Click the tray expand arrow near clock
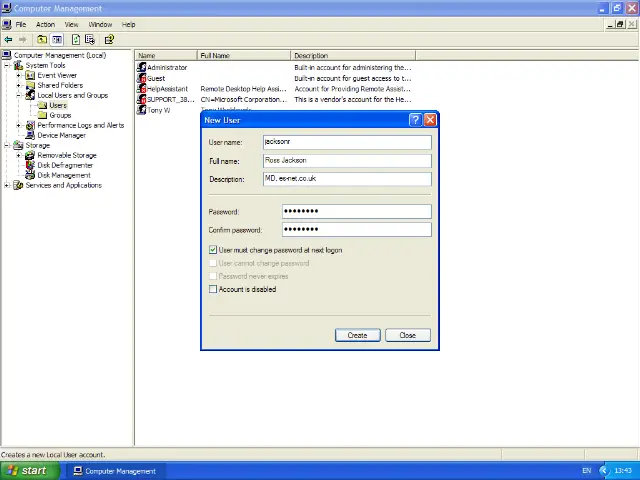The width and height of the screenshot is (640, 480). (604, 471)
